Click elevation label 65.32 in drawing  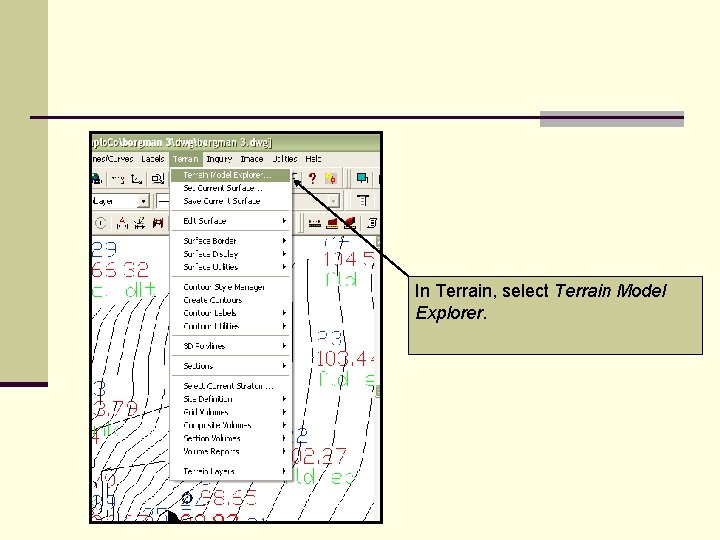coord(120,270)
